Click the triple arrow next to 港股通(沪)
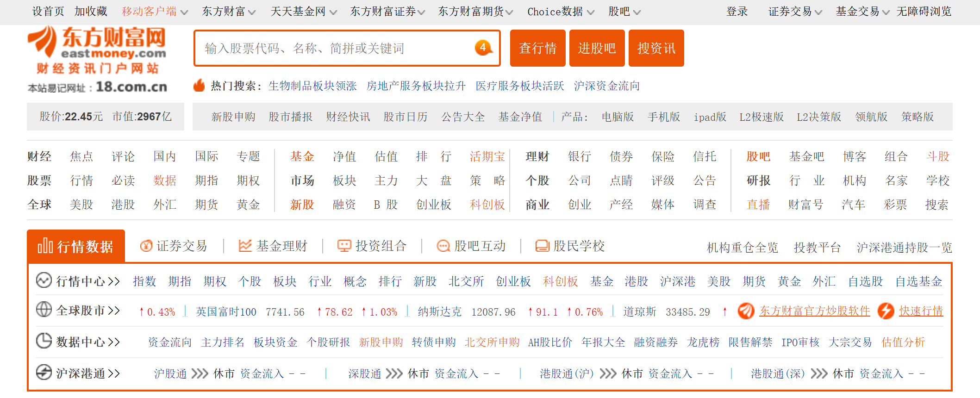Viewport: 980px width, 398px height. pyautogui.click(x=608, y=373)
